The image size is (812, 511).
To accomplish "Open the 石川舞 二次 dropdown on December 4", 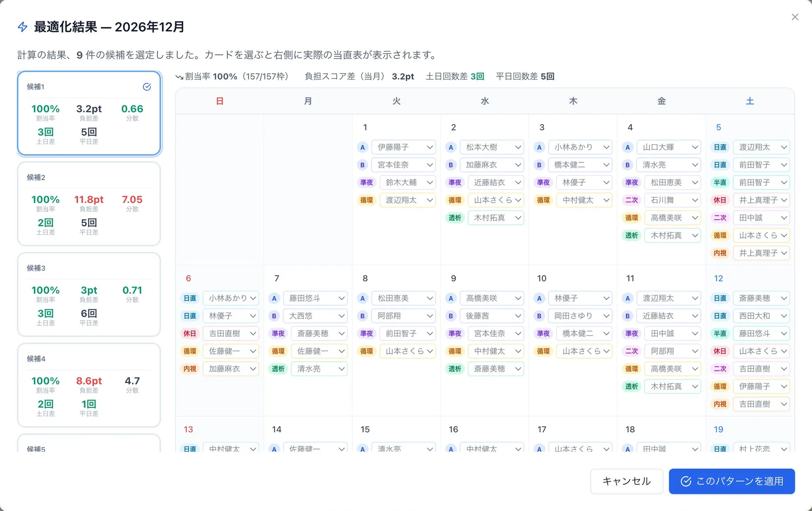I will (x=673, y=200).
